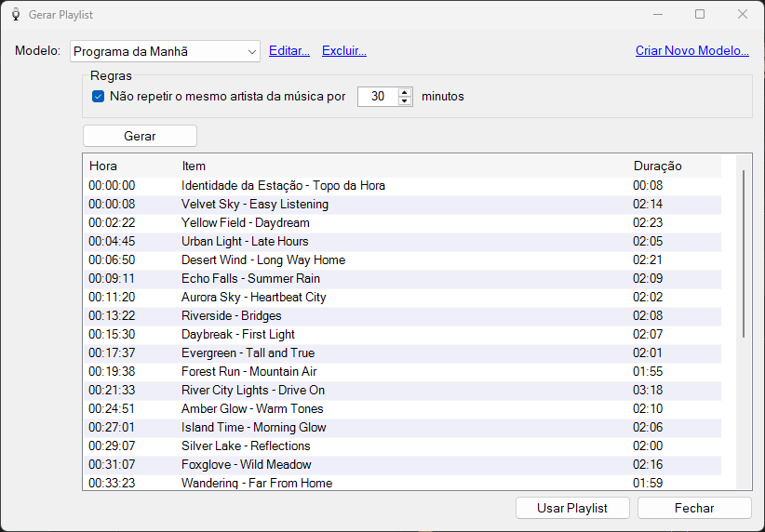Click the time cell 00:19:38

point(112,372)
